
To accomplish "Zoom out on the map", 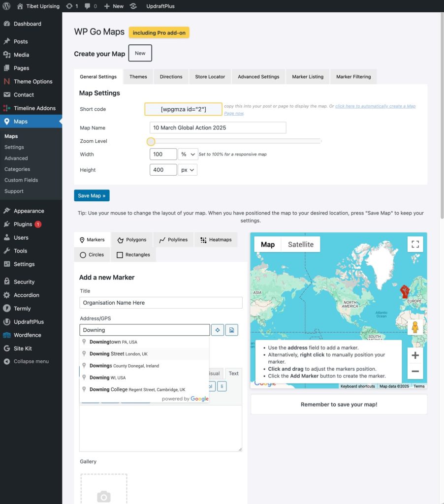I will point(415,371).
